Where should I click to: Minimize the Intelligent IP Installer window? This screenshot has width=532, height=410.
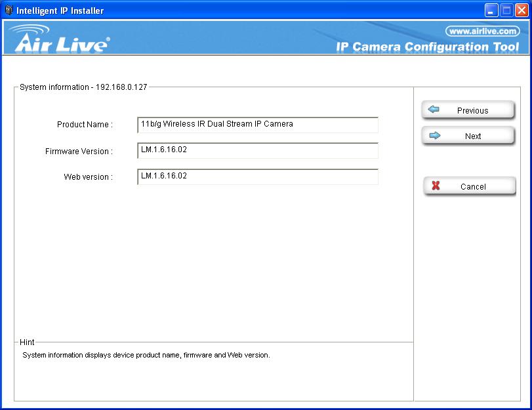tap(491, 10)
